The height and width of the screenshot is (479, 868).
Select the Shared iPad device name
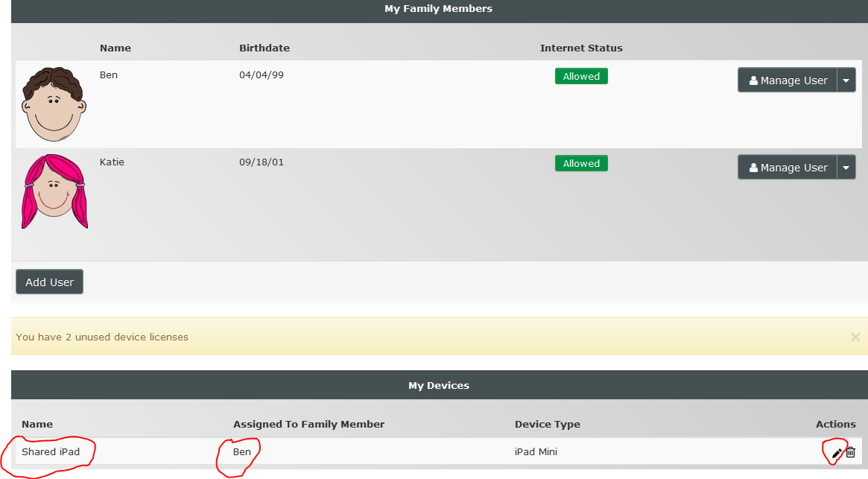pos(51,451)
